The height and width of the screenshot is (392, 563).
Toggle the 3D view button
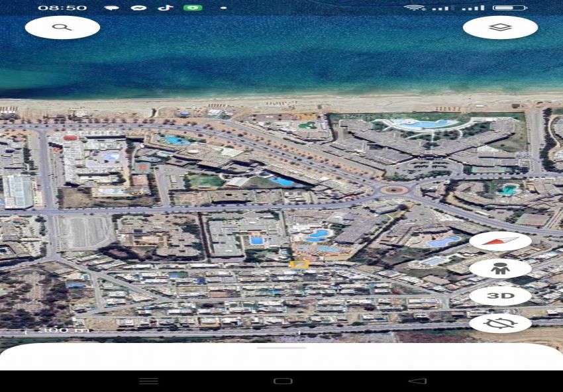pos(500,295)
